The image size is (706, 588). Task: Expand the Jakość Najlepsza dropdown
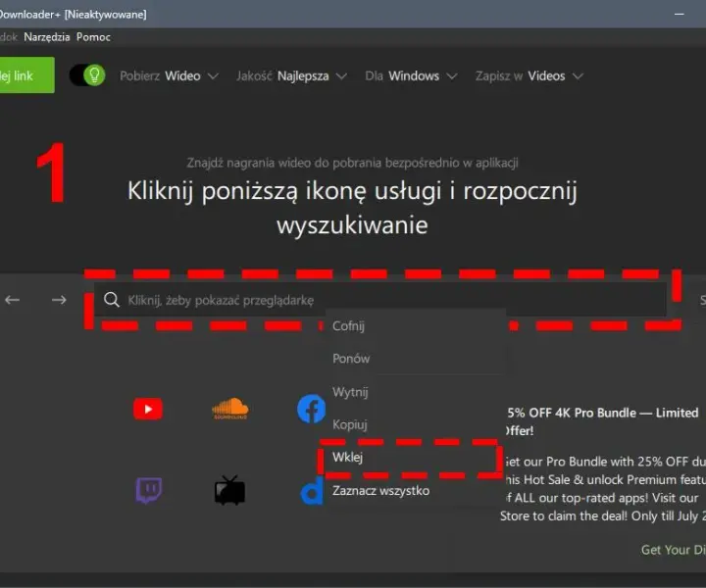tap(292, 76)
